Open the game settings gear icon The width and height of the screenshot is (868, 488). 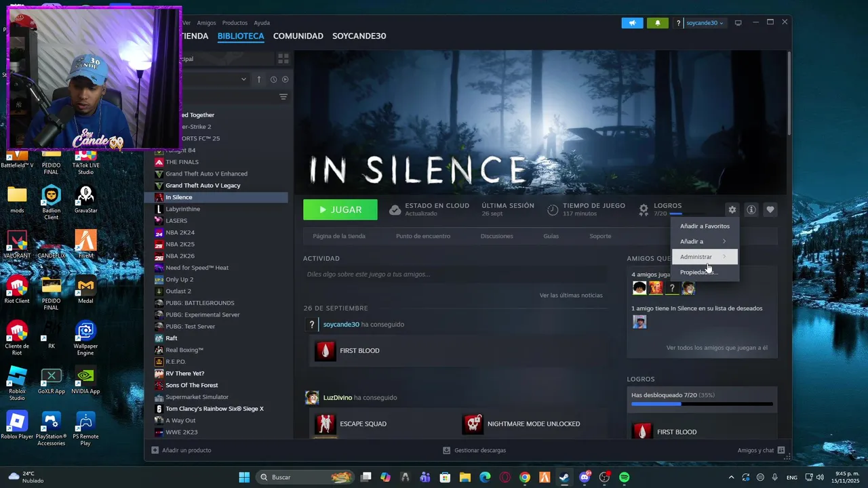pyautogui.click(x=732, y=210)
